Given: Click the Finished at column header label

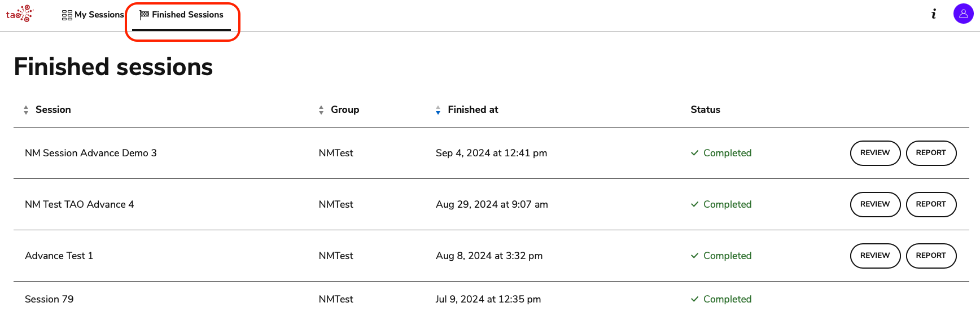Looking at the screenshot, I should coord(473,109).
